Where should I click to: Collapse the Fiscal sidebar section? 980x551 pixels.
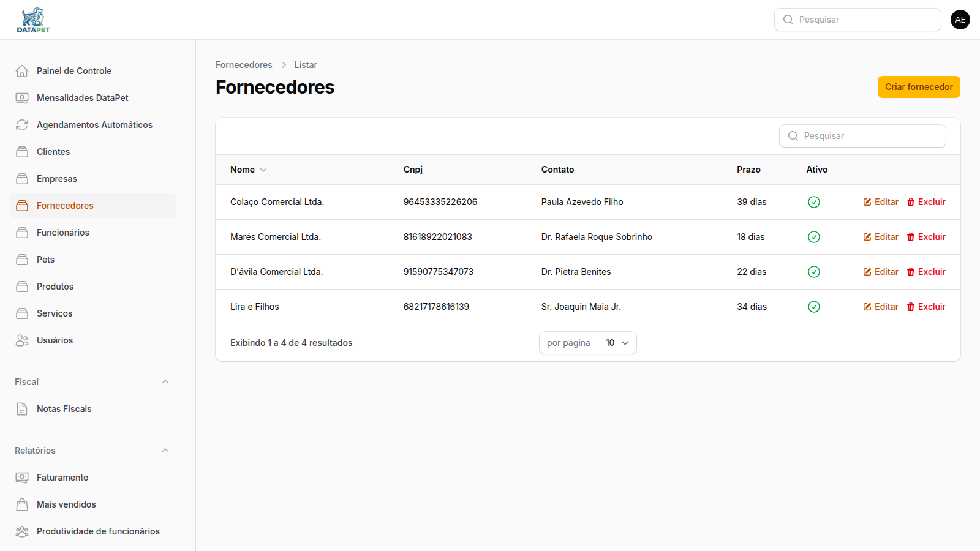point(165,382)
